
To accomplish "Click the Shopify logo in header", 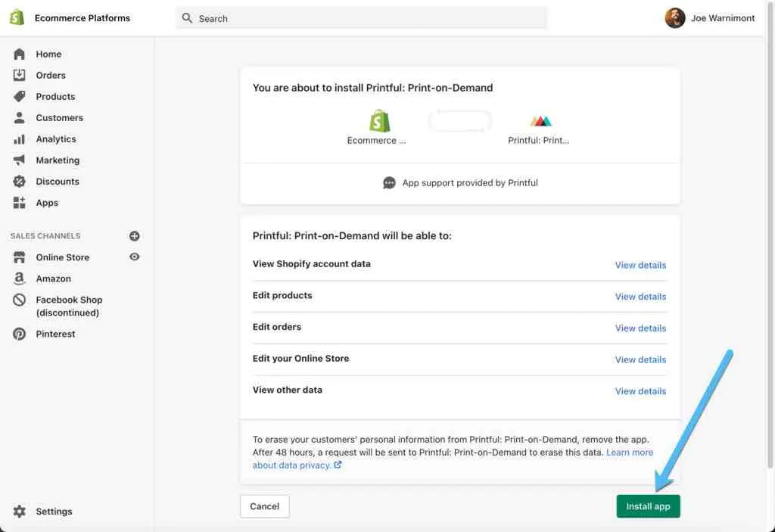I will coord(17,17).
